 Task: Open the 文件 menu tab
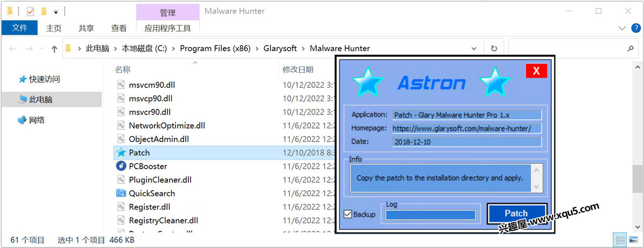coord(20,28)
